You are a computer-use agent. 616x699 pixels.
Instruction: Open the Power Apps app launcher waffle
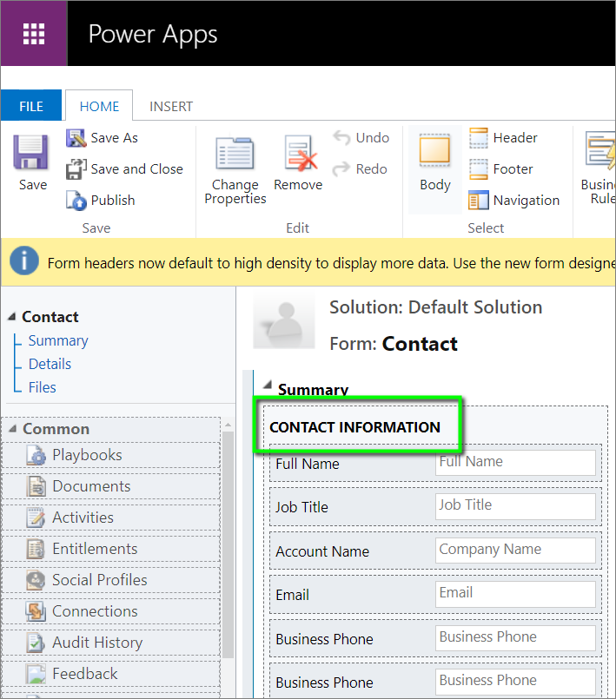(x=33, y=34)
